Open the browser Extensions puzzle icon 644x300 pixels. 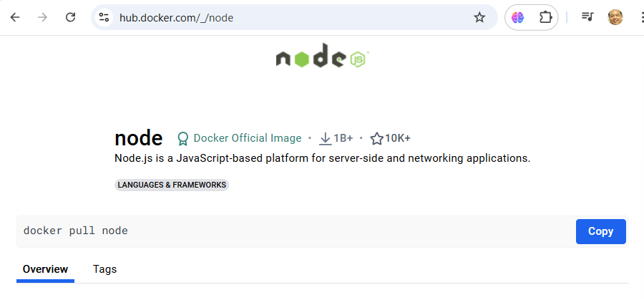pos(545,17)
